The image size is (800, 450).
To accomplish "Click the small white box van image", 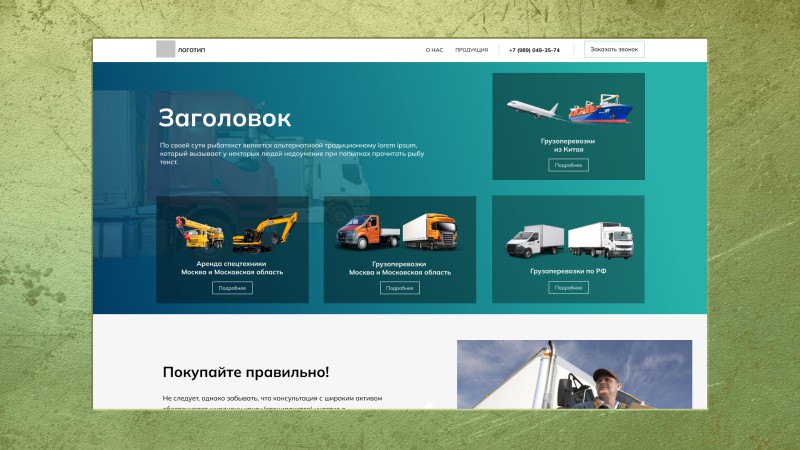I will (535, 241).
